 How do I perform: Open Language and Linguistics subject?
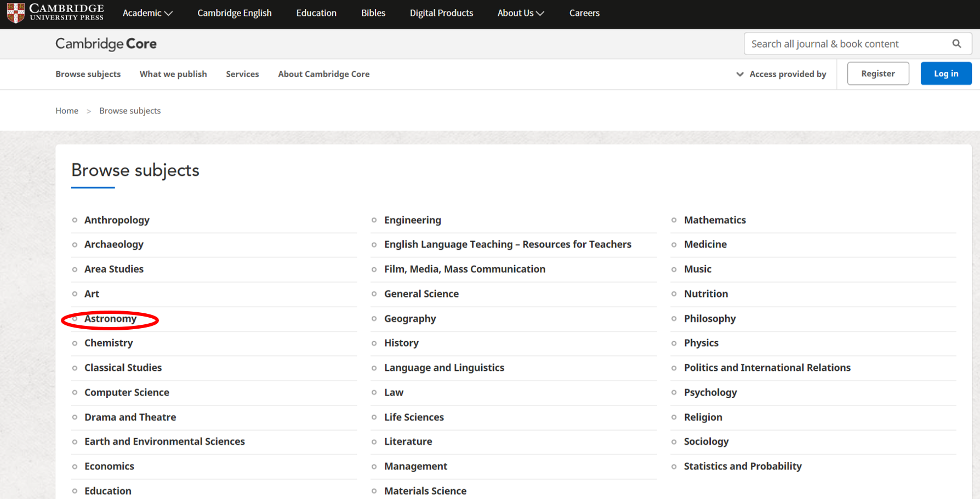(444, 368)
